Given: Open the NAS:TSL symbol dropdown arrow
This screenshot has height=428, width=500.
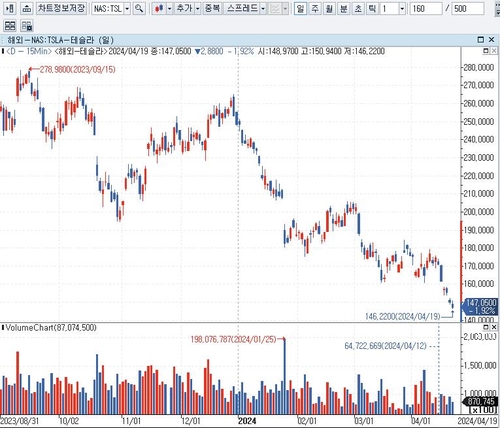Looking at the screenshot, I should pos(127,8).
